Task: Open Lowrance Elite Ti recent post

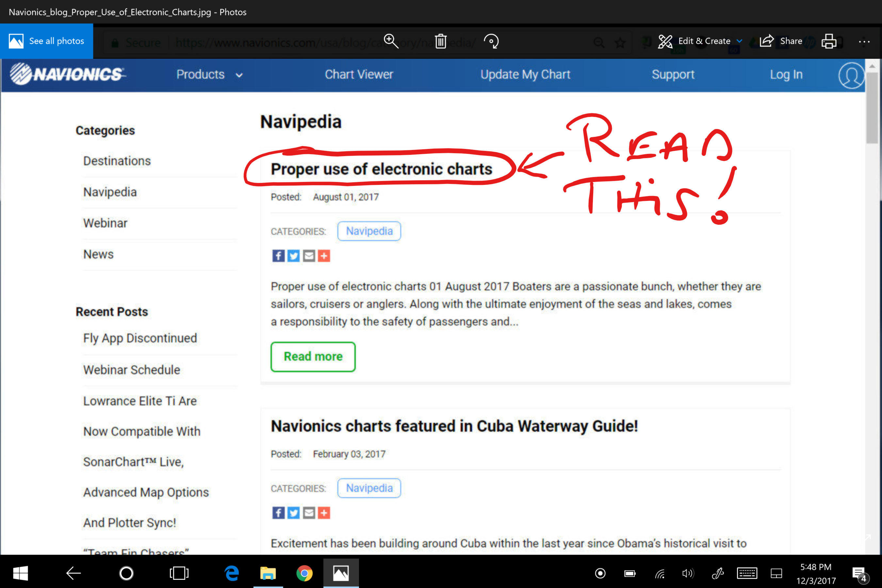Action: click(x=140, y=401)
